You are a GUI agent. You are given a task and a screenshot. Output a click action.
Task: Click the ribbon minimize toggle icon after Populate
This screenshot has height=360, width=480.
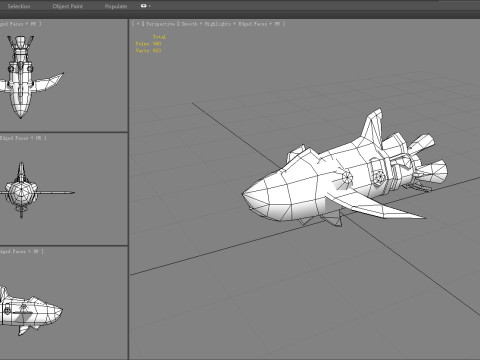tap(144, 6)
